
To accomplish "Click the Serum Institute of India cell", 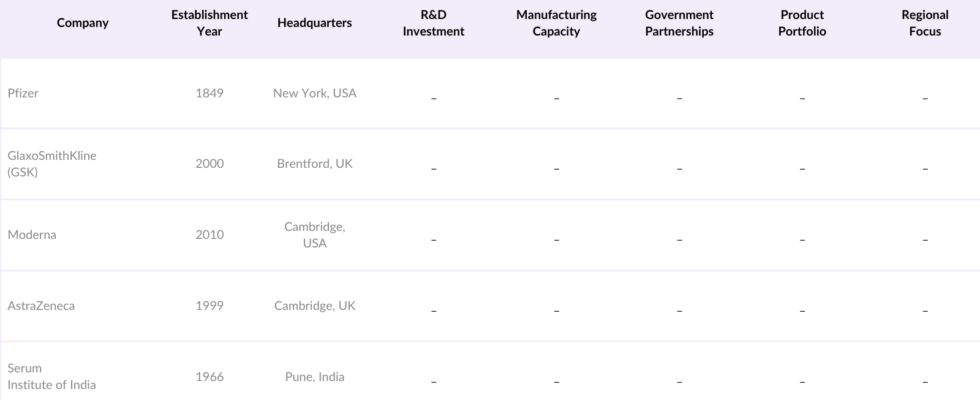I will (51, 376).
